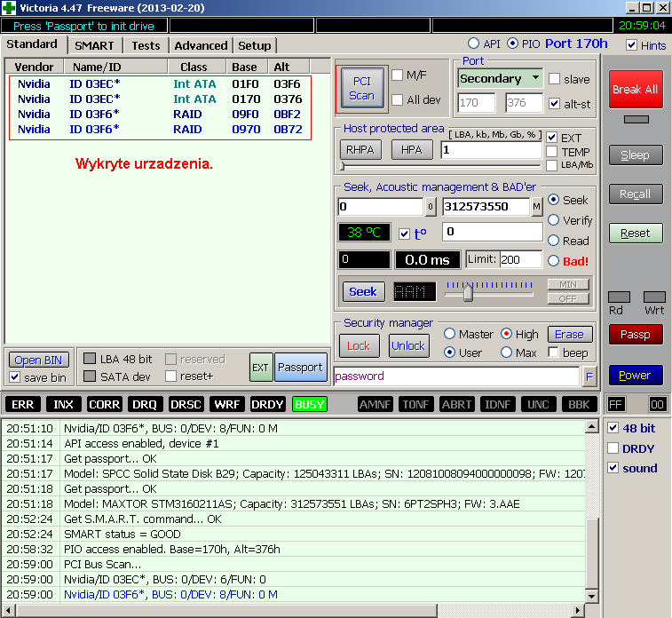Click the red Break All button
This screenshot has width=672, height=618.
click(635, 89)
